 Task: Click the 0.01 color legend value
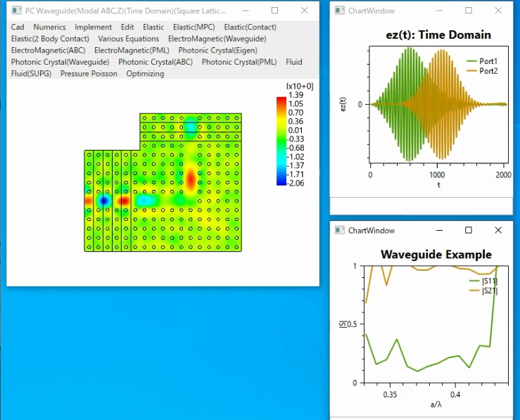(296, 130)
